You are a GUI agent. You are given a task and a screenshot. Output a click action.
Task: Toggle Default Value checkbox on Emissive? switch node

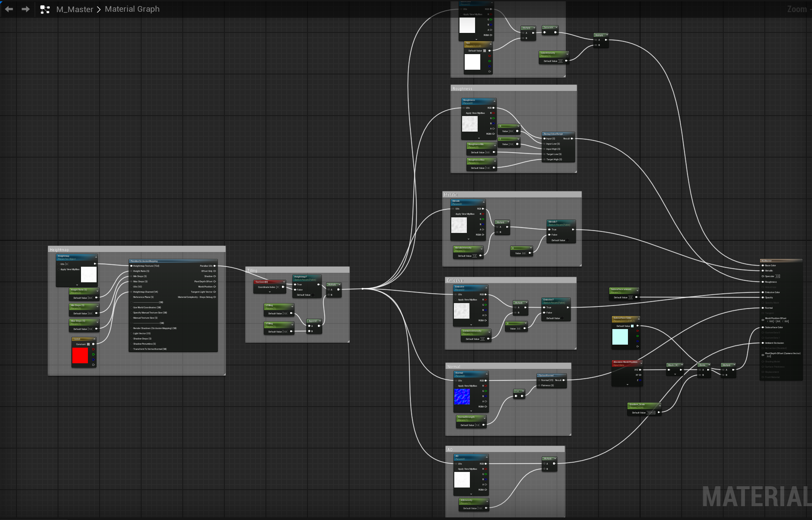pyautogui.click(x=562, y=318)
